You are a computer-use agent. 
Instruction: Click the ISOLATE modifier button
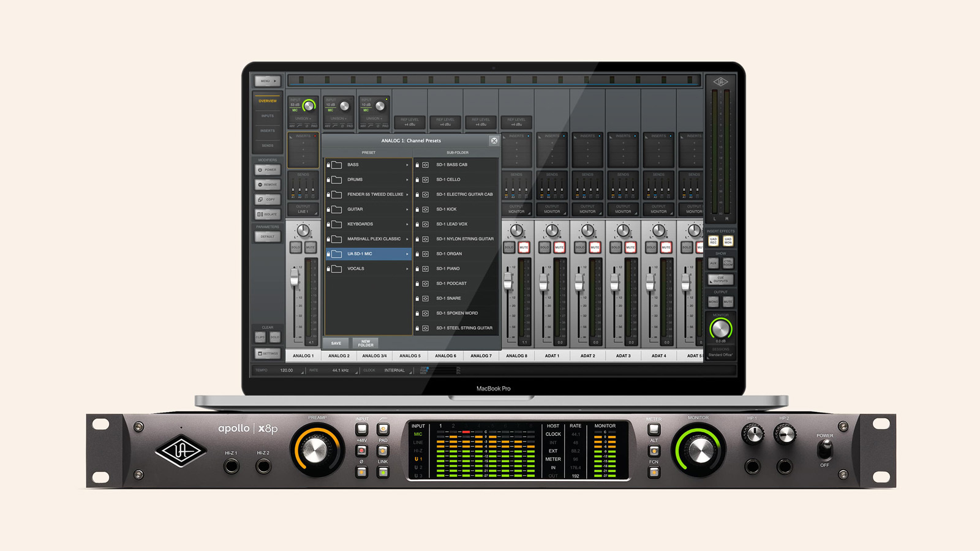tap(268, 214)
